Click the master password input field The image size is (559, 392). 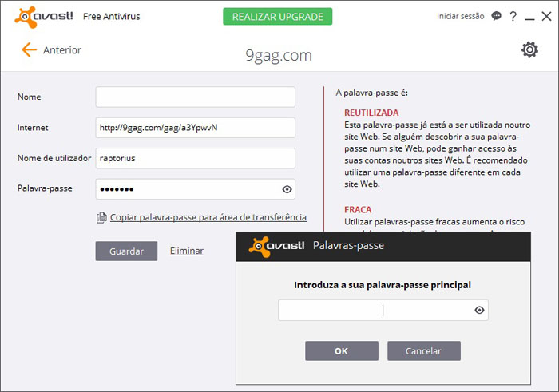[383, 310]
